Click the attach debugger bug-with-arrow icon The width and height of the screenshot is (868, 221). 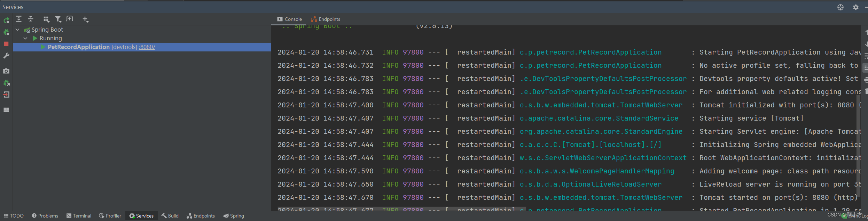tap(6, 83)
